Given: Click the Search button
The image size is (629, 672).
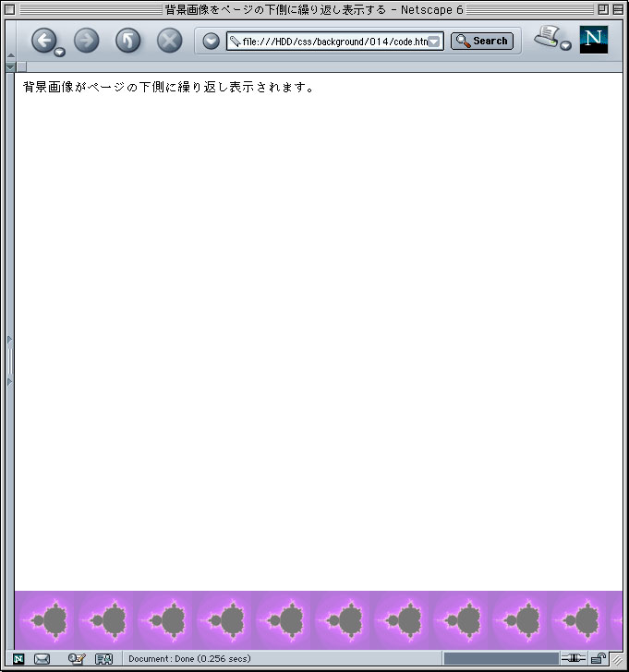Looking at the screenshot, I should [x=482, y=42].
